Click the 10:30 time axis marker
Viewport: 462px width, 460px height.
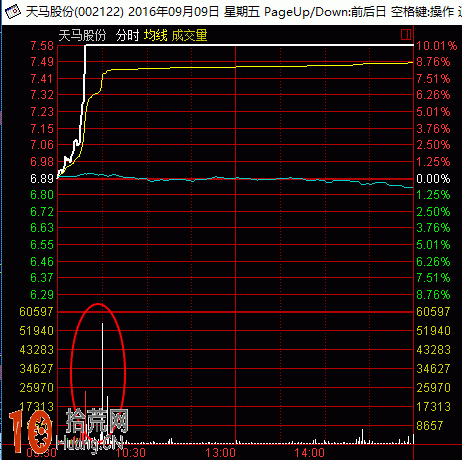(x=131, y=453)
